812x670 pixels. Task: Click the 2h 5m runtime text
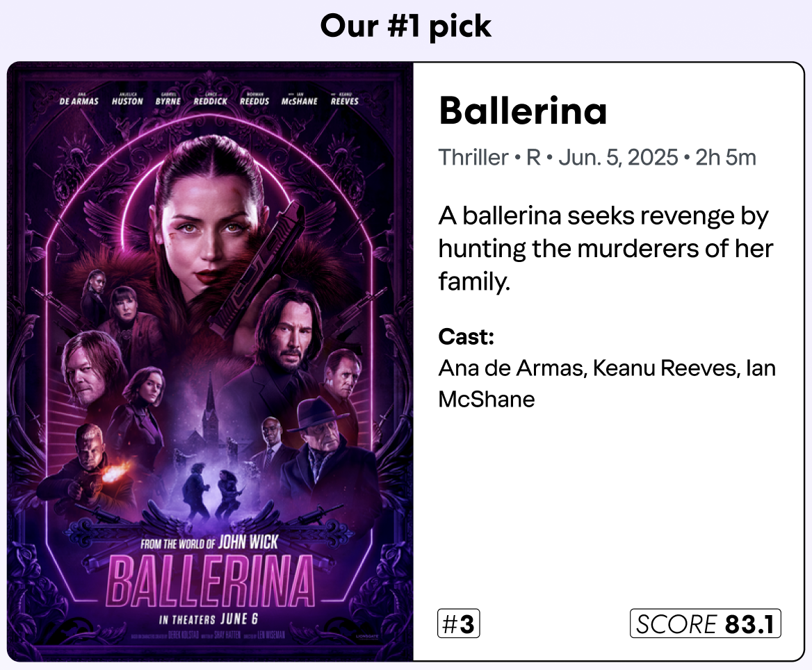pos(726,158)
